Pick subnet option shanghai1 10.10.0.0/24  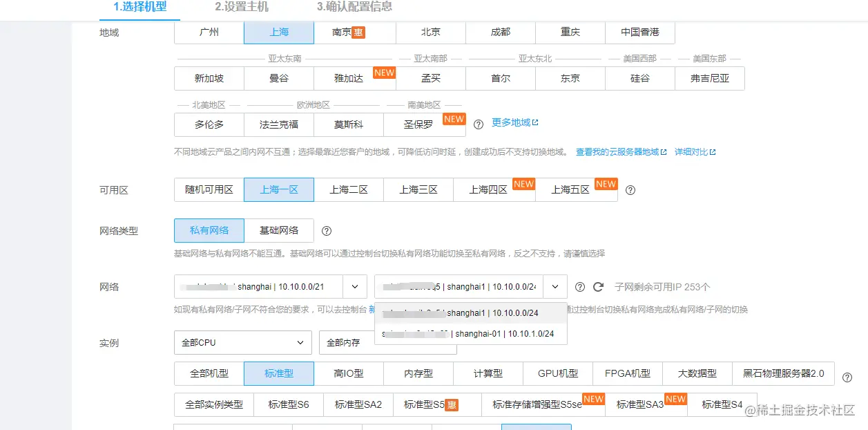point(471,313)
